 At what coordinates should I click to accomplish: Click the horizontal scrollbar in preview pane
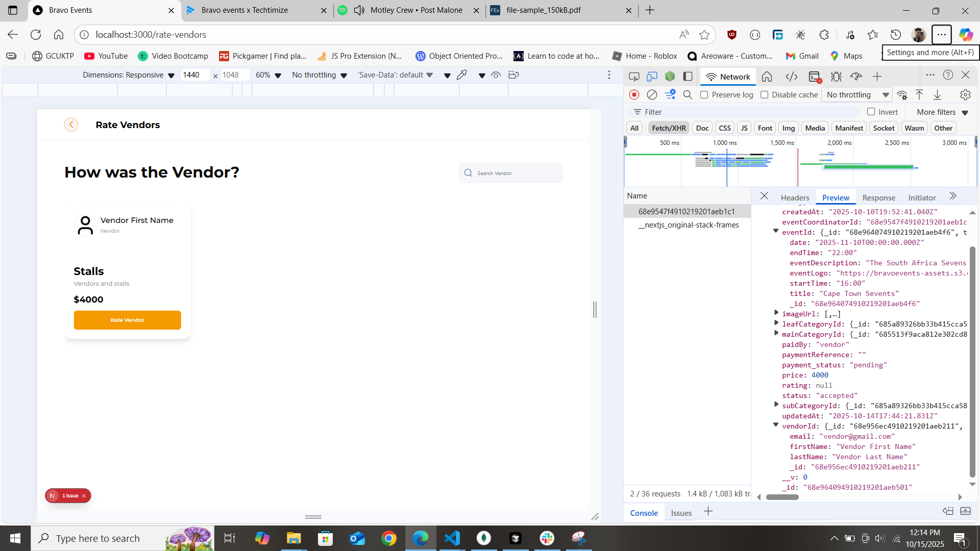[x=782, y=497]
